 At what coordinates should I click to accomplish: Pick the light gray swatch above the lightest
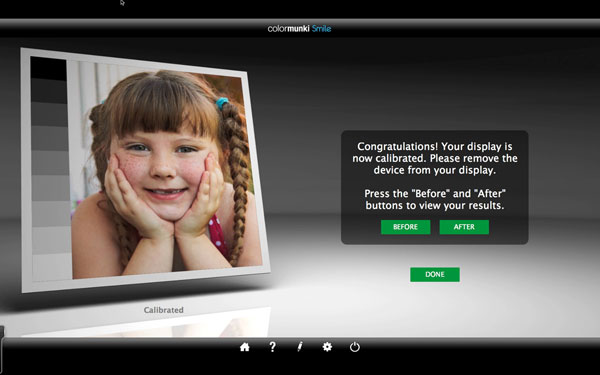tap(52, 240)
